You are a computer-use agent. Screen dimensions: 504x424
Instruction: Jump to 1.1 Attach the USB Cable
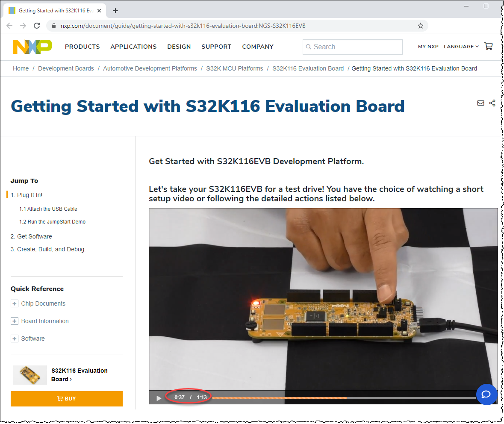48,209
